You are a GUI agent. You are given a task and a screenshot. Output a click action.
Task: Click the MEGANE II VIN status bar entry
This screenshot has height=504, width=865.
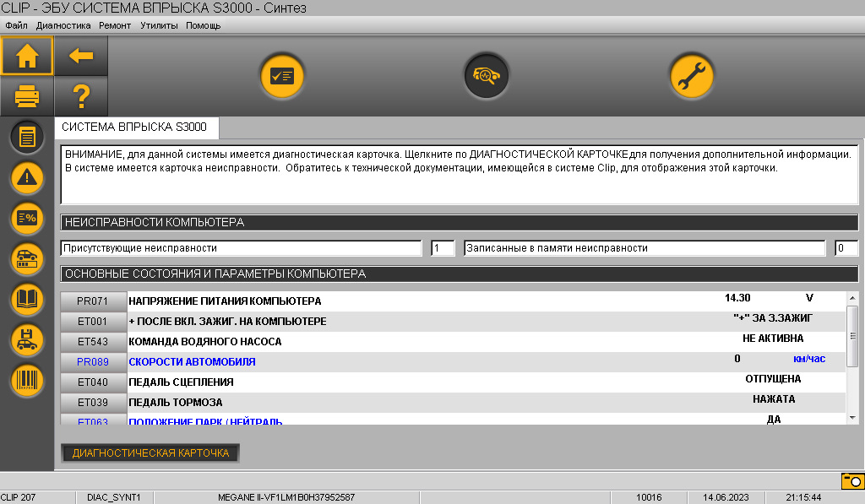point(286,497)
